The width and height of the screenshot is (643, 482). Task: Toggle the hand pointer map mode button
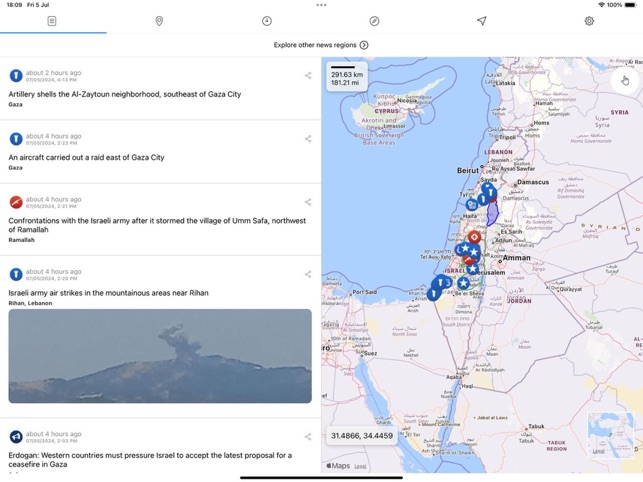(x=625, y=80)
